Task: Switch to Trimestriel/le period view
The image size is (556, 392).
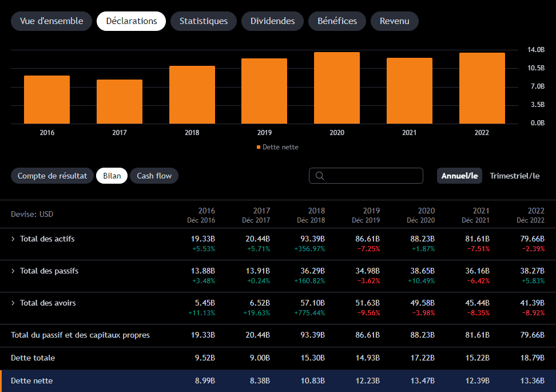Action: pyautogui.click(x=514, y=176)
